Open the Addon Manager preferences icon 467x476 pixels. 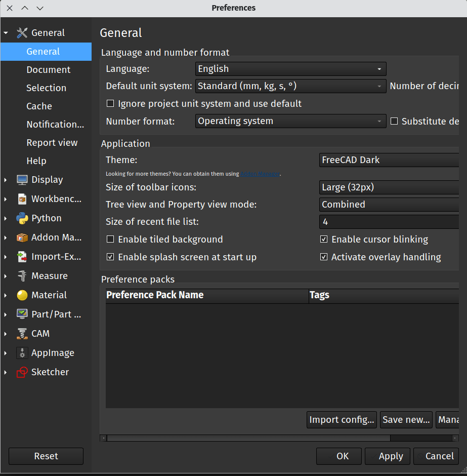(21, 237)
